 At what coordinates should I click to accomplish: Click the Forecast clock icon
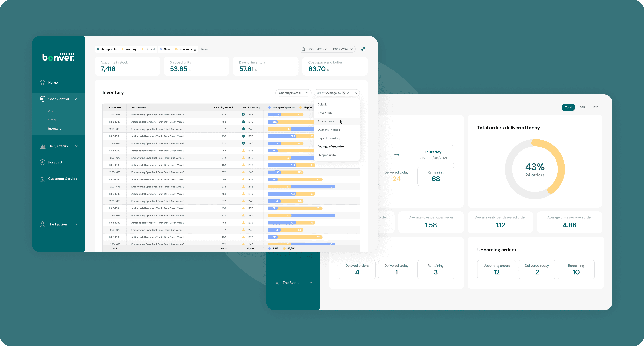(43, 162)
